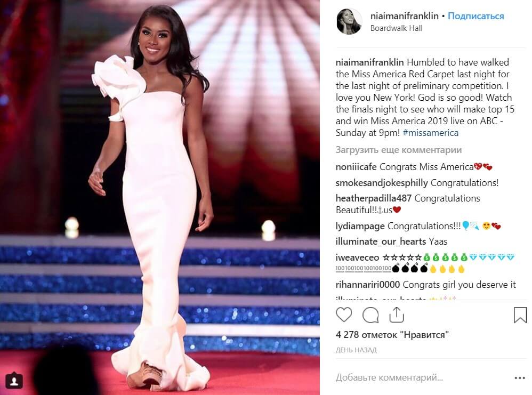Share the post via the upload arrow icon

pos(396,315)
